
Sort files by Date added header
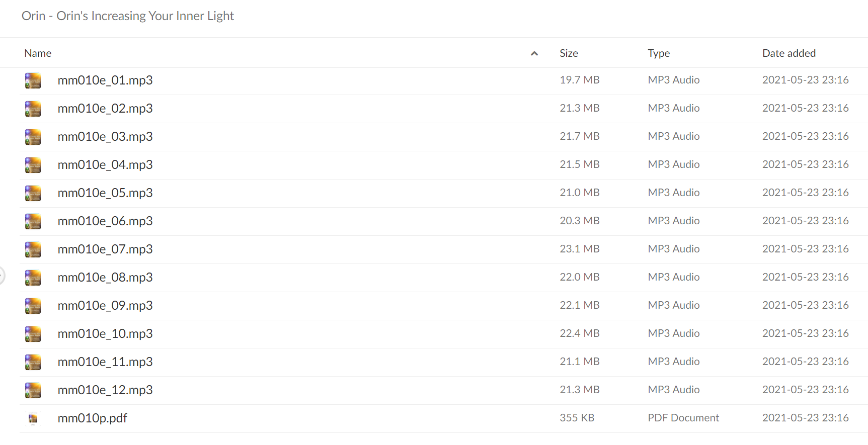789,53
